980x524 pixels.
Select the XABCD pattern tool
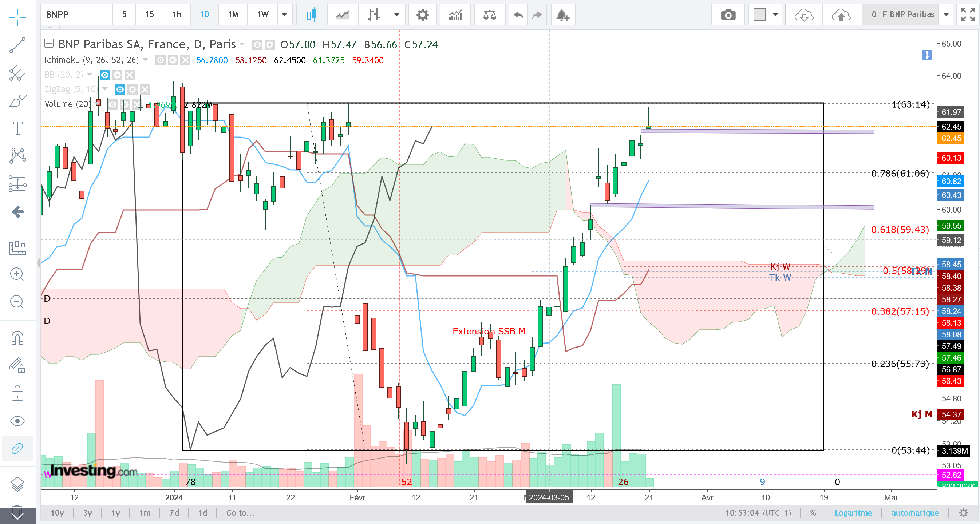pos(17,155)
